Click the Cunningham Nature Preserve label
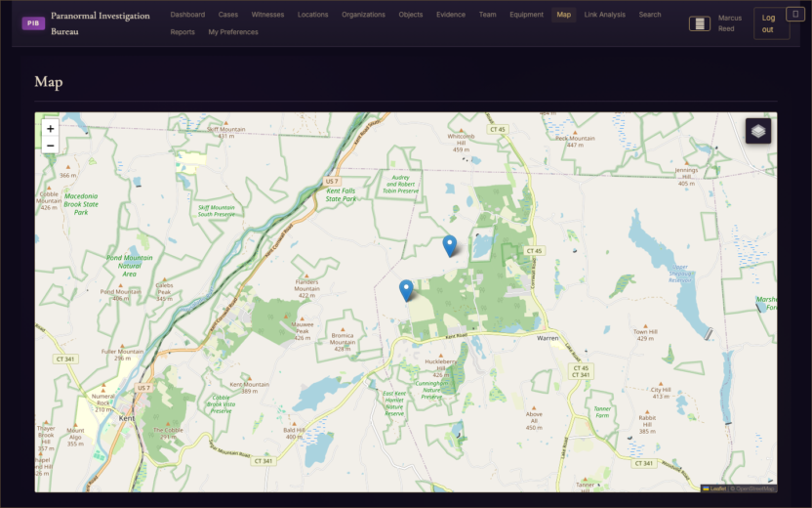 (431, 390)
